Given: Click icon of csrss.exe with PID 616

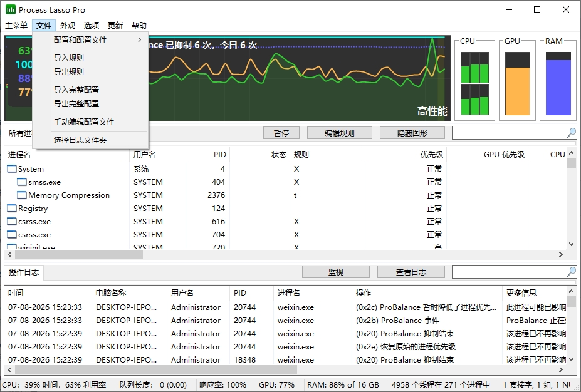Looking at the screenshot, I should click(x=12, y=221).
